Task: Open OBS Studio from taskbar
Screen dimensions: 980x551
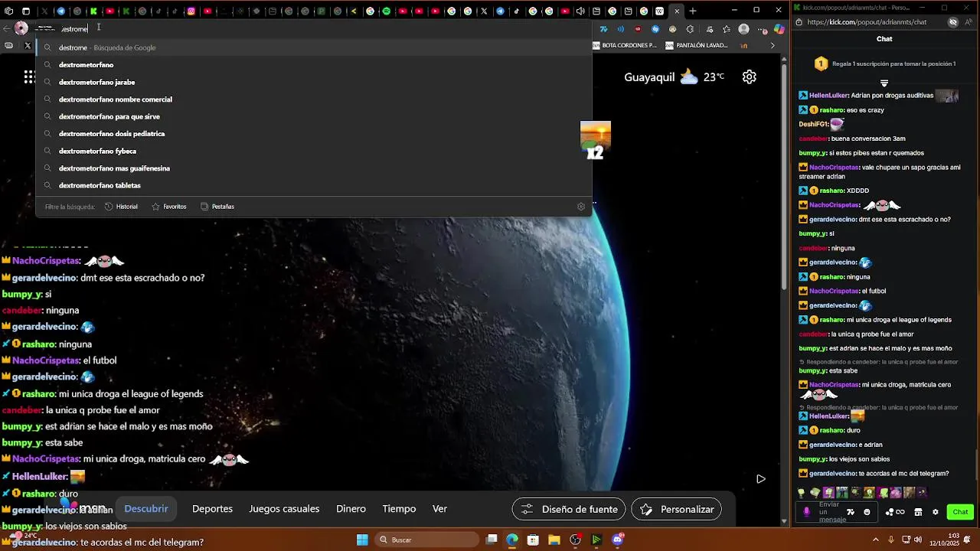Action: (x=575, y=540)
